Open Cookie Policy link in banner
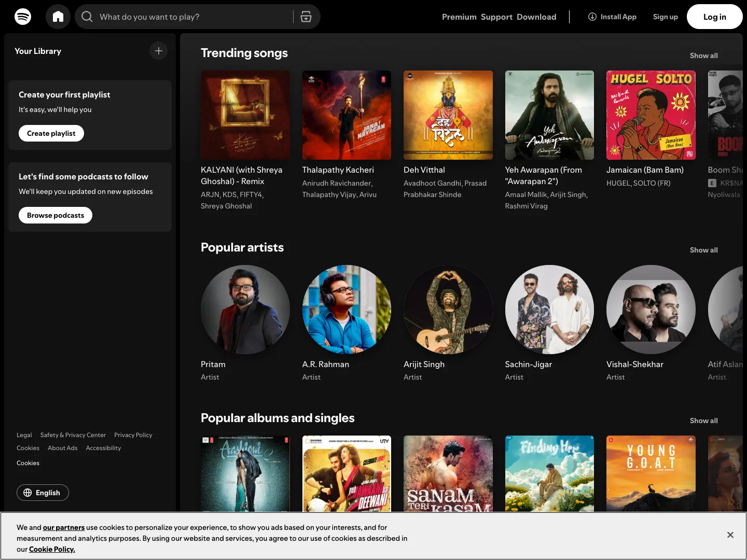The width and height of the screenshot is (747, 560). (x=52, y=549)
